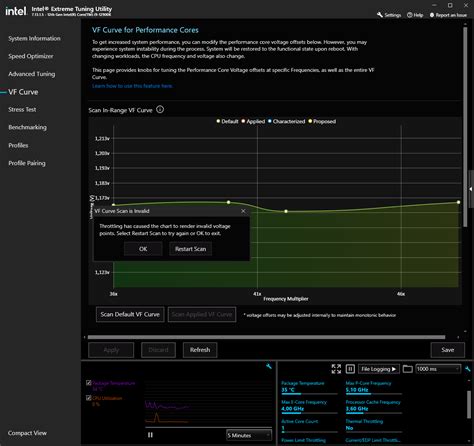Image resolution: width=474 pixels, height=446 pixels.
Task: Click Max P-Core Frequency 5.10 GHz value
Action: click(357, 390)
